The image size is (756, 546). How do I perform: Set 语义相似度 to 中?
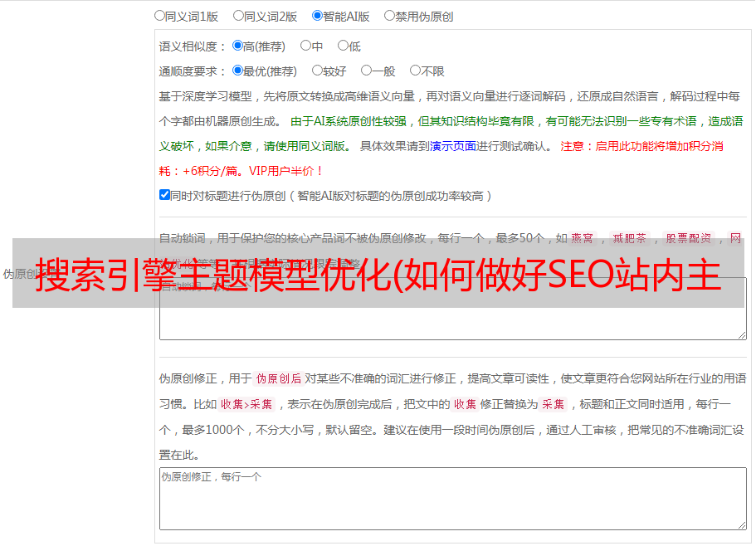coord(305,46)
